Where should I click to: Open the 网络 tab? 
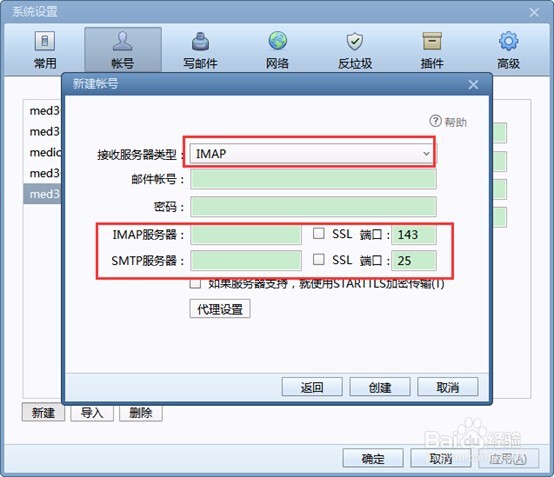click(x=277, y=50)
